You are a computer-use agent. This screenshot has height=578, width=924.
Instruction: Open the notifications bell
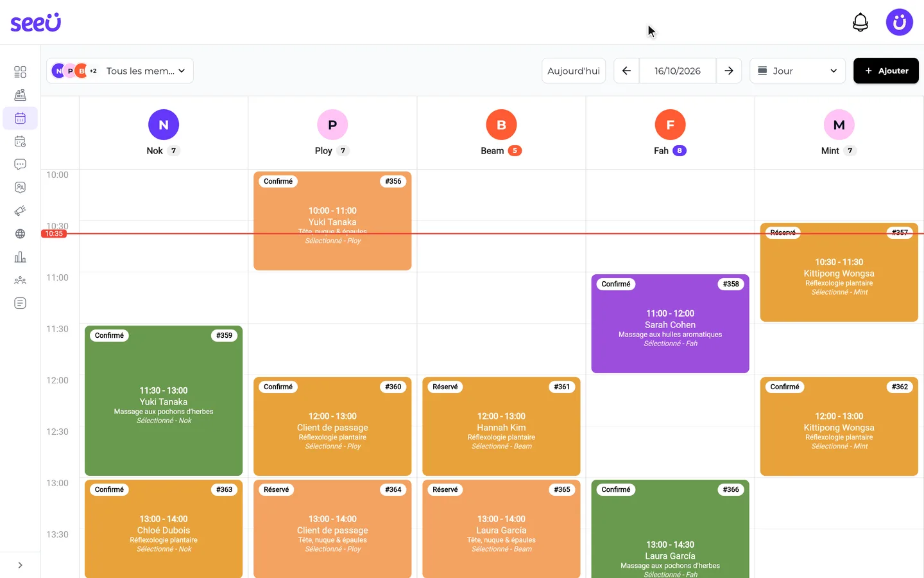tap(860, 22)
